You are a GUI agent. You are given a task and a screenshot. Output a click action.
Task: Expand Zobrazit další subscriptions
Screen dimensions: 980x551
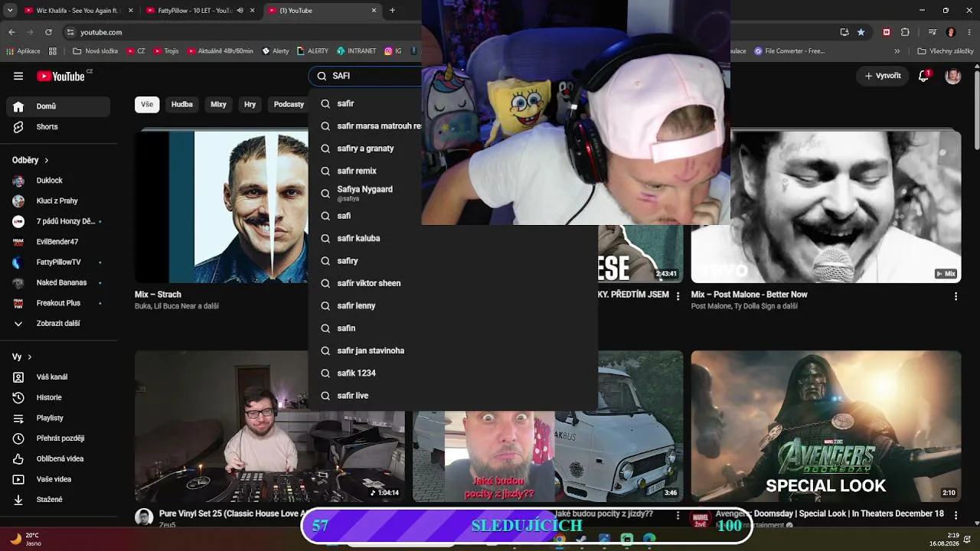coord(58,324)
